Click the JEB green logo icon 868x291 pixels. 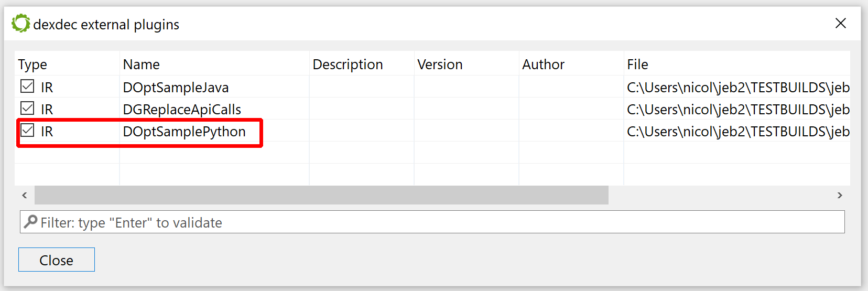[x=21, y=24]
